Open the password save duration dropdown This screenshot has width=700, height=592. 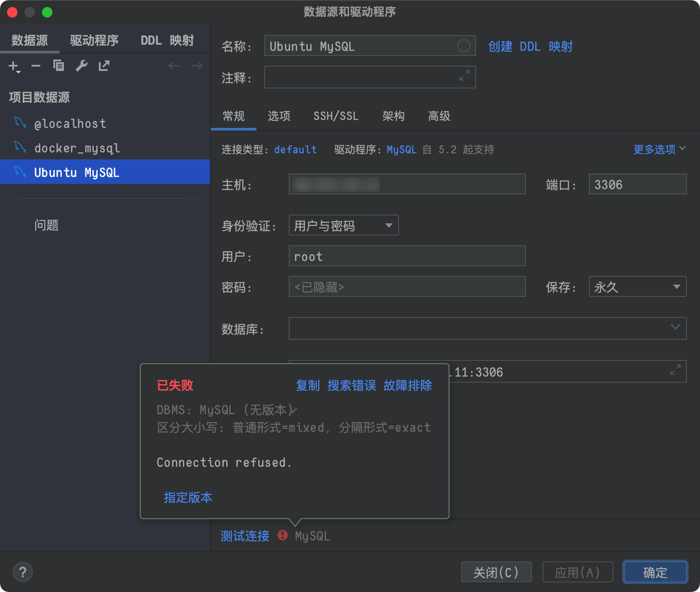pos(637,287)
